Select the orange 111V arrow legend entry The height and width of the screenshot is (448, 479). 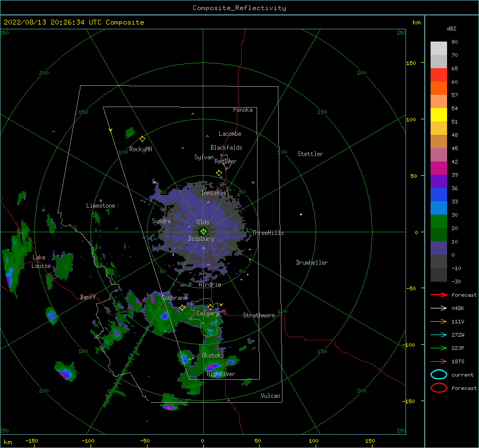coord(439,321)
